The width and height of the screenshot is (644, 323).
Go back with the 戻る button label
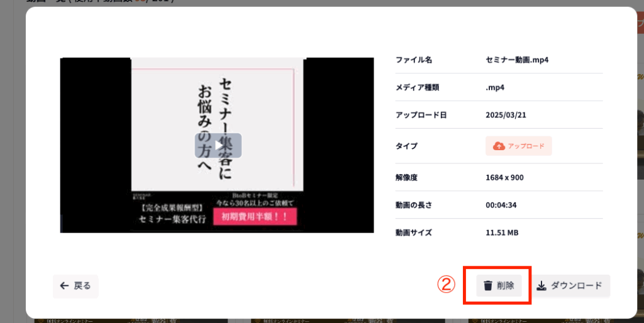tap(82, 286)
